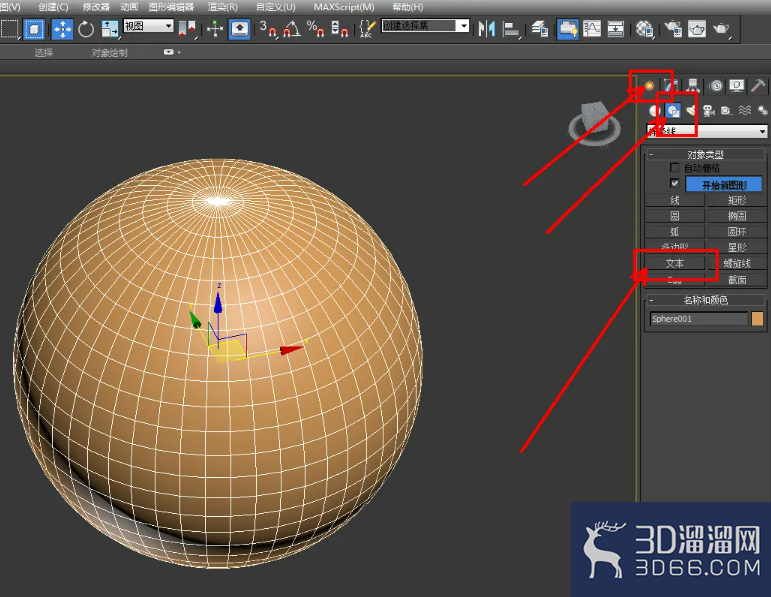Open the Layer Manager icon

click(x=540, y=29)
